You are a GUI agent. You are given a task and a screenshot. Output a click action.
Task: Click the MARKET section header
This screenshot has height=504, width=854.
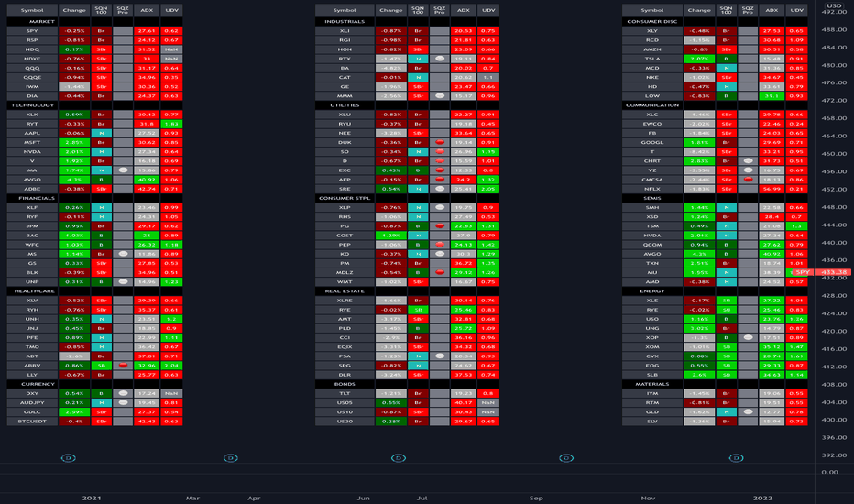click(41, 21)
